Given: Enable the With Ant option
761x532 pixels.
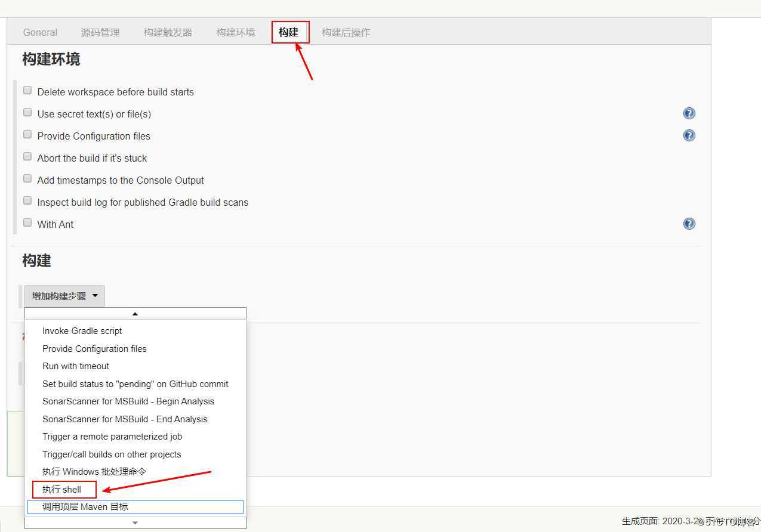Looking at the screenshot, I should tap(27, 223).
